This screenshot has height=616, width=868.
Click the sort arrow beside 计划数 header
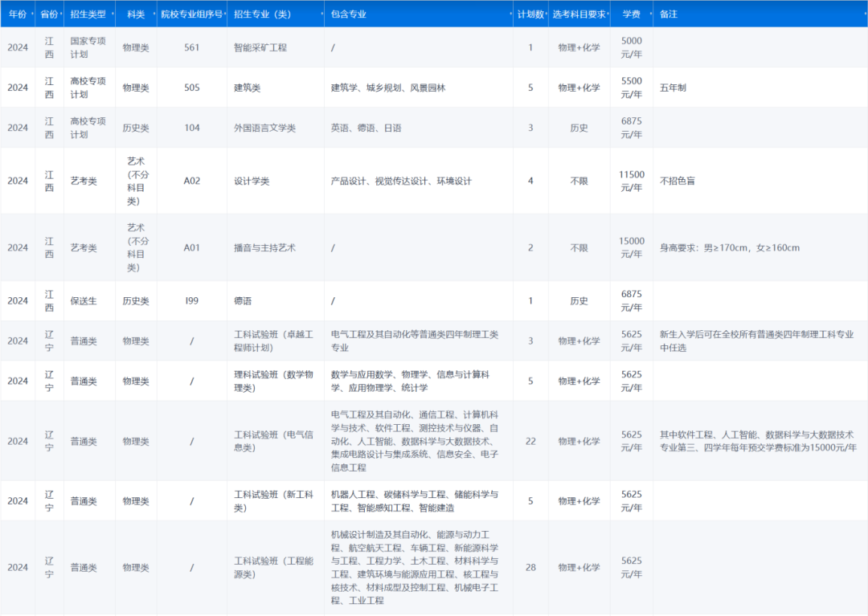coord(545,14)
